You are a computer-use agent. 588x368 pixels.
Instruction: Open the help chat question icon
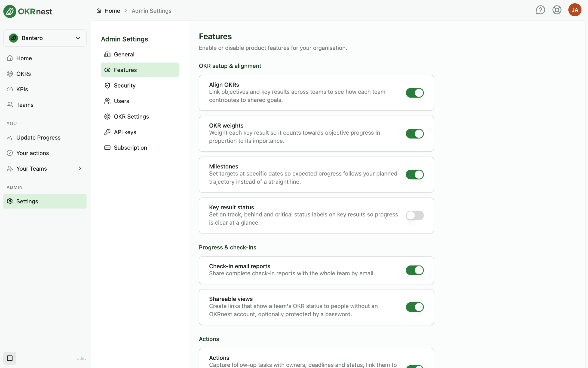coord(540,10)
